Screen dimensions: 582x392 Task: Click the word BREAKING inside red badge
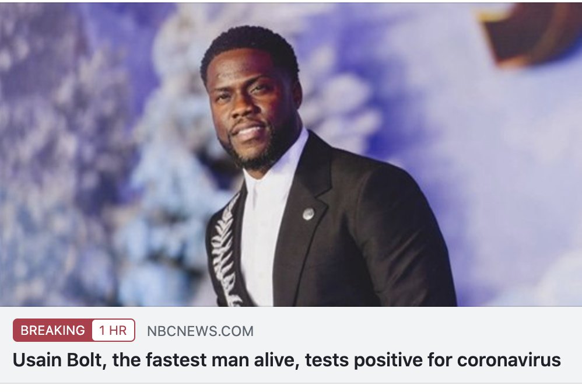point(52,330)
